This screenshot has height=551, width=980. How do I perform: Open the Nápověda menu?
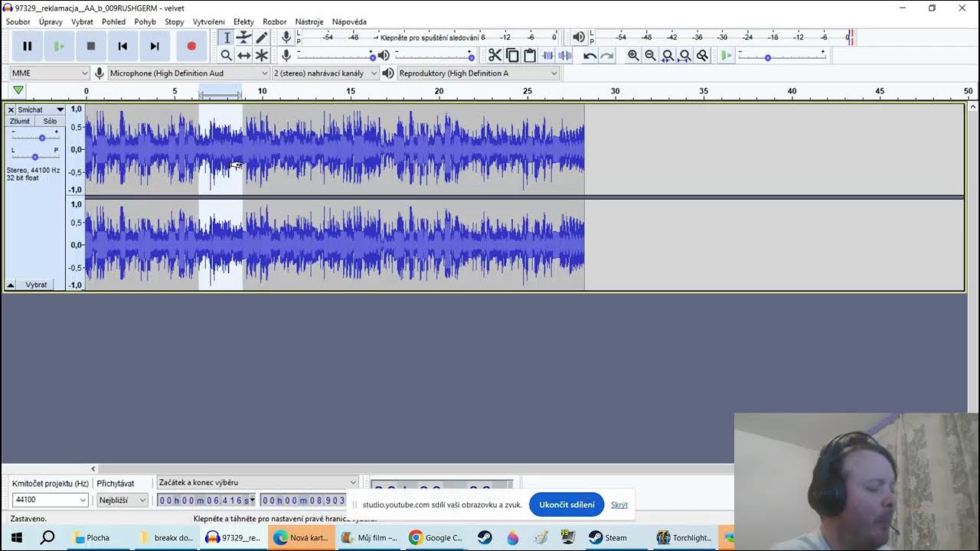349,21
